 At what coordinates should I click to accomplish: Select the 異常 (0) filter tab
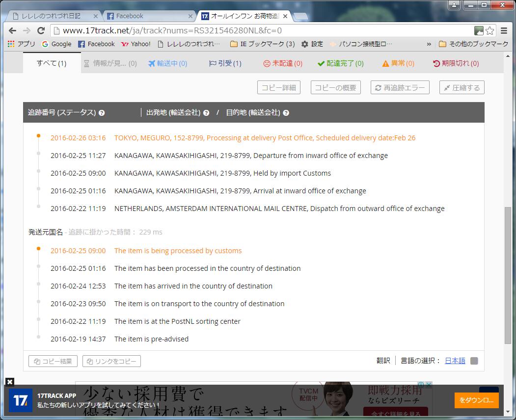(x=398, y=63)
